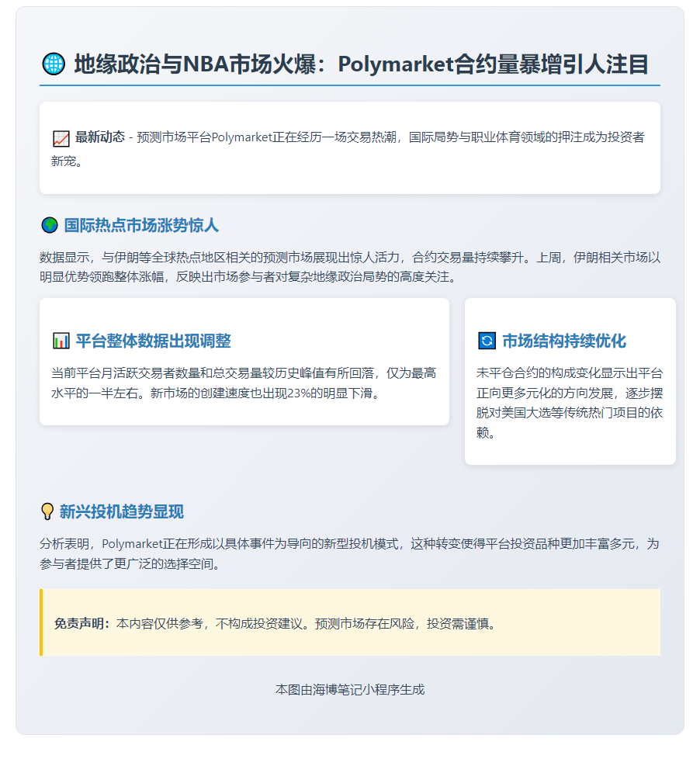Click the light bulb icon beside 新兴投机趋势显现
700x759 pixels.
[x=47, y=511]
